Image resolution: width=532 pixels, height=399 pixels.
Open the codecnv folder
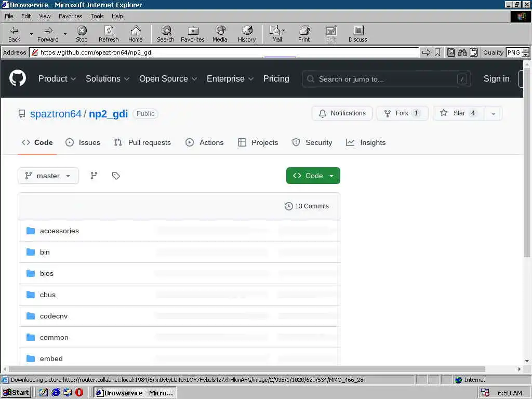coord(54,316)
